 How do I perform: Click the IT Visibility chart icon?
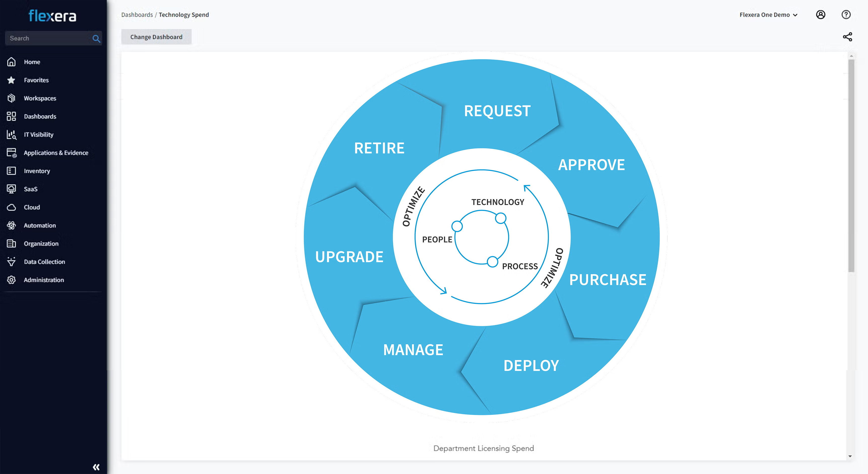(11, 135)
